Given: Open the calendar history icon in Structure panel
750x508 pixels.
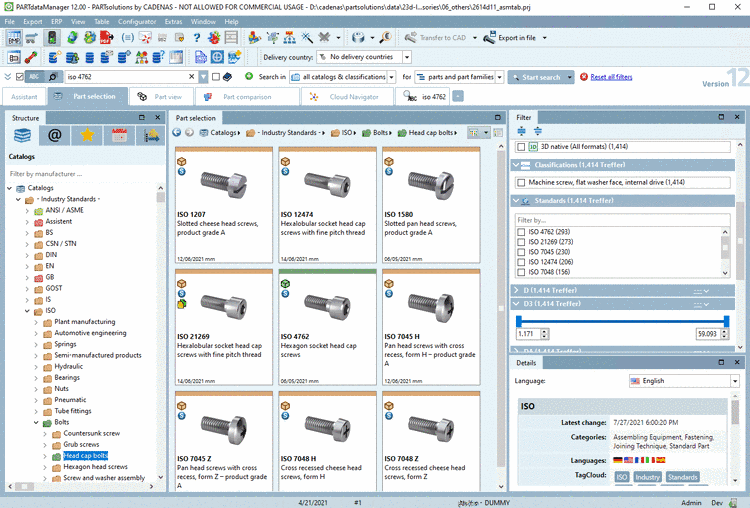Looking at the screenshot, I should click(119, 136).
